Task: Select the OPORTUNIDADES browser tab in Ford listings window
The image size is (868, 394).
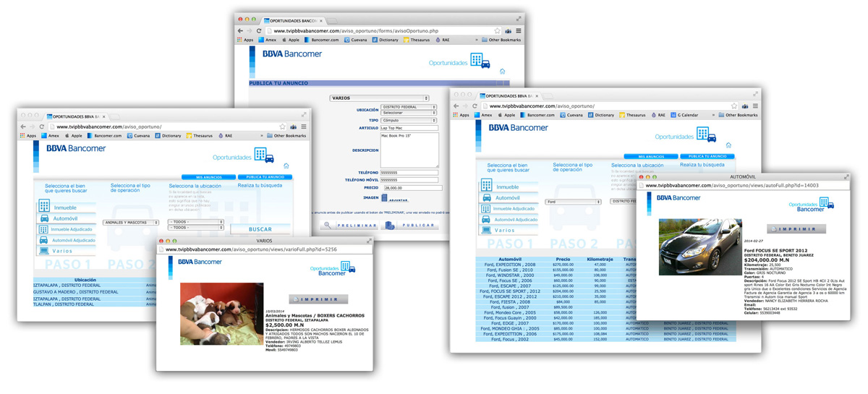Action: [x=509, y=95]
